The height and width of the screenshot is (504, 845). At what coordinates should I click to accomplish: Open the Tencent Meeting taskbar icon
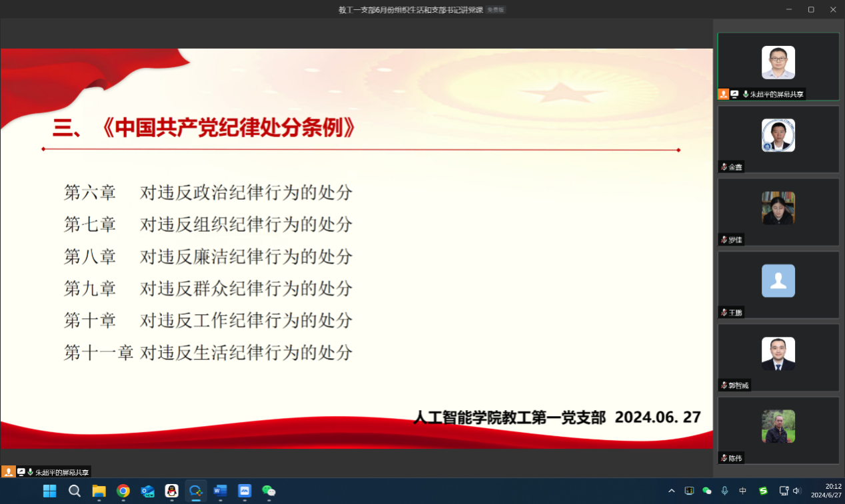tap(196, 491)
